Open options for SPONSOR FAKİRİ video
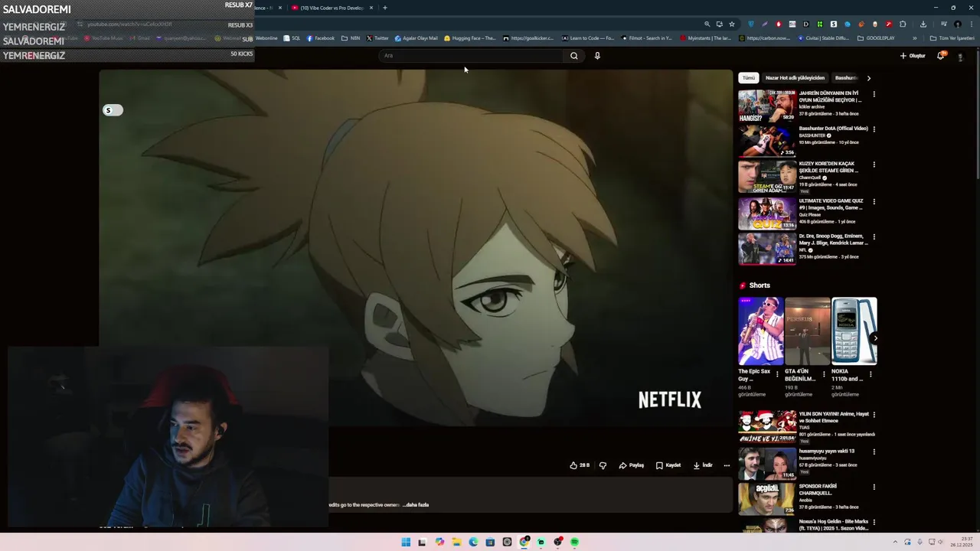 click(x=874, y=487)
